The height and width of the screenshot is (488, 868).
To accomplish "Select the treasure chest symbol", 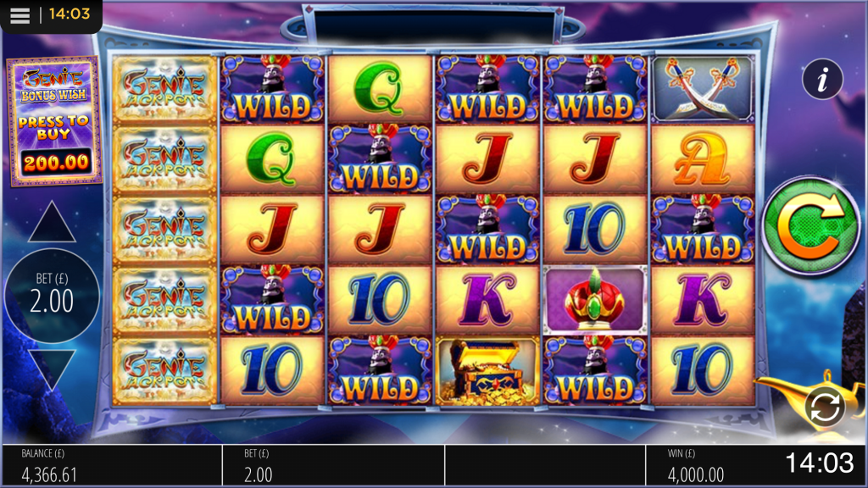I will (487, 371).
